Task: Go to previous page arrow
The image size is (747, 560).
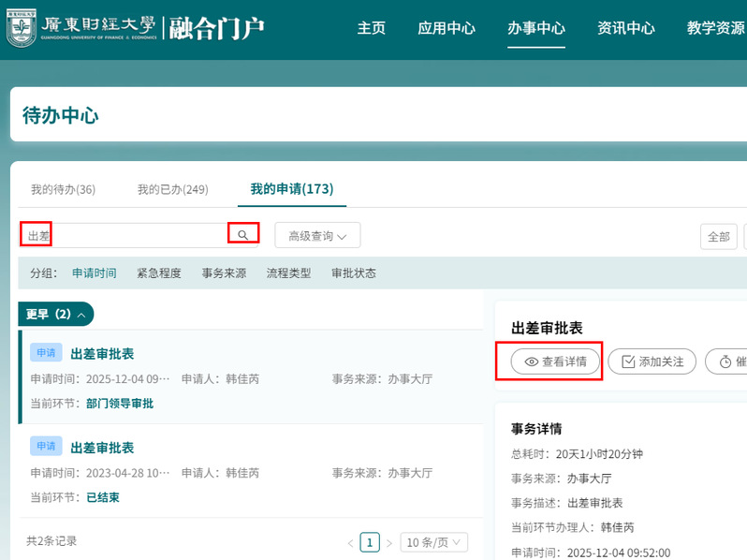Action: click(x=351, y=543)
